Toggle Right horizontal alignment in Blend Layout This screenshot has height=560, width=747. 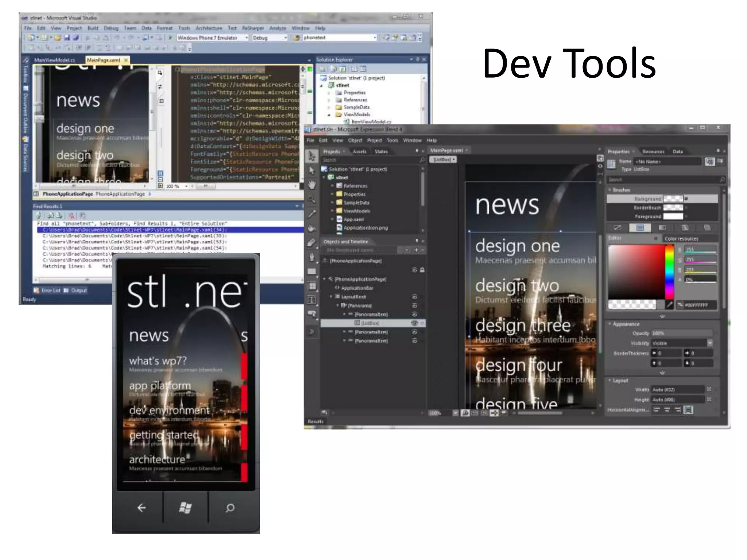pos(677,410)
